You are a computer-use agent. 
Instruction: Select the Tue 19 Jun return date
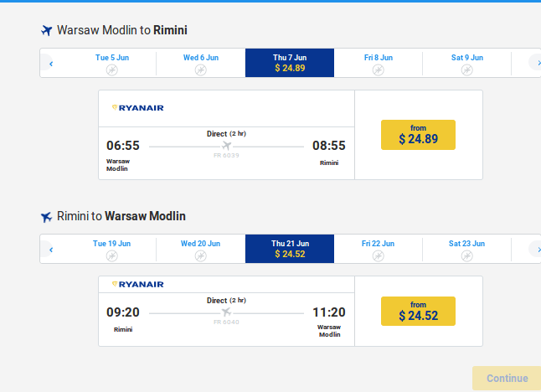tap(111, 249)
